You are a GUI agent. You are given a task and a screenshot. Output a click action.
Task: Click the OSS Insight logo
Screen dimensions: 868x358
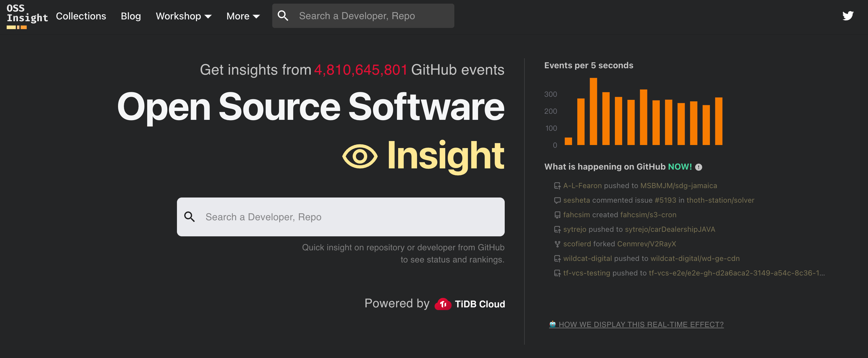click(x=27, y=16)
